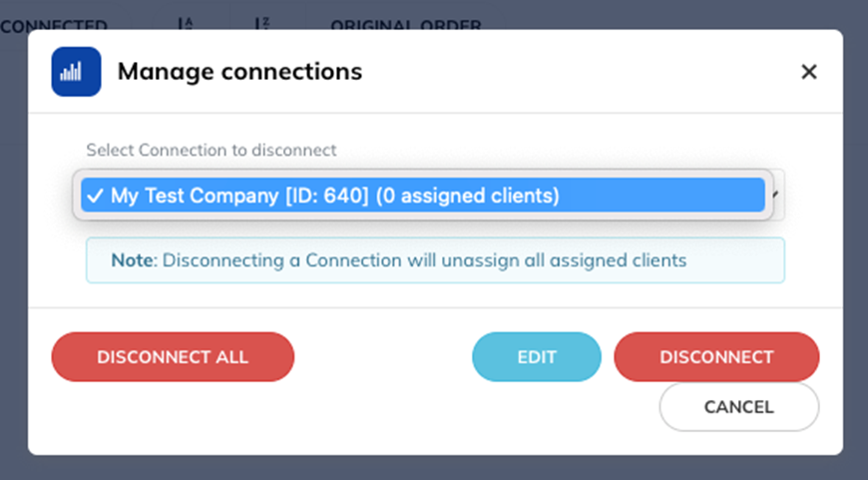868x480 pixels.
Task: Open the Edit connection button
Action: point(537,357)
